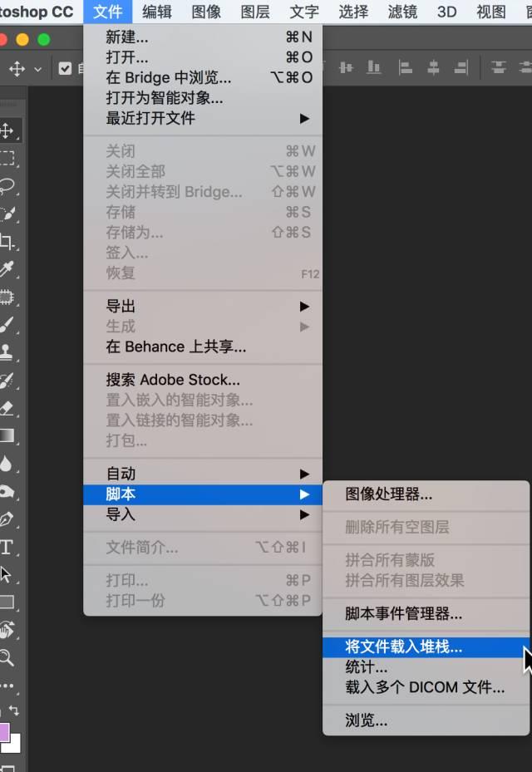Choose 打开... from the File menu
The height and width of the screenshot is (772, 532).
203,57
